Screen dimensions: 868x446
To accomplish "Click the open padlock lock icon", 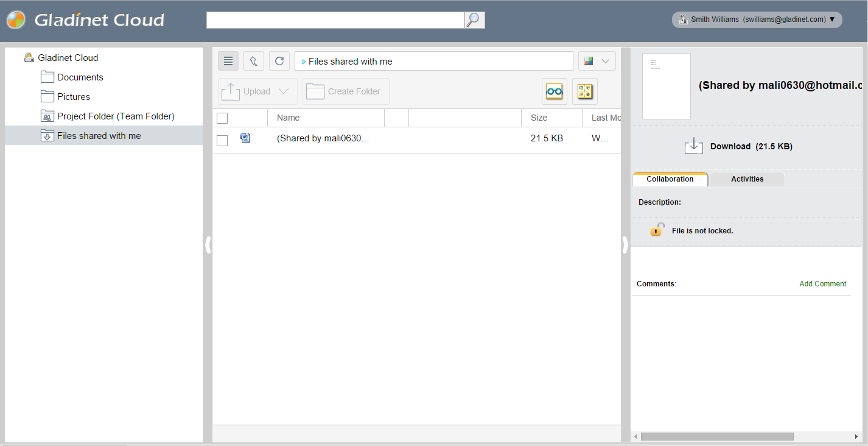I will click(x=657, y=230).
